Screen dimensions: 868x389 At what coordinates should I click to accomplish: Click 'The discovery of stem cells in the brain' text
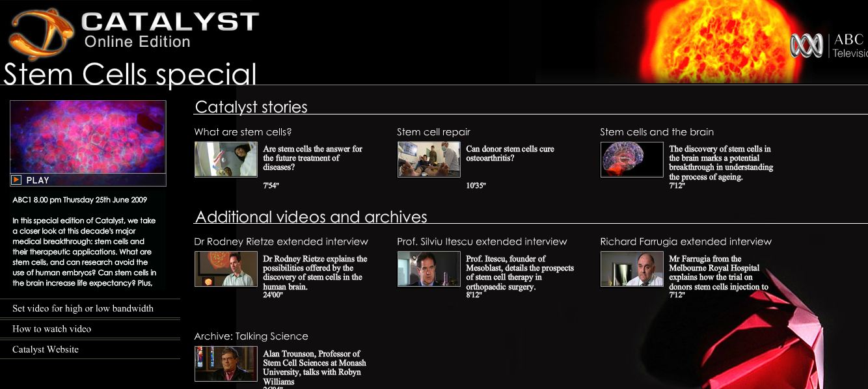pyautogui.click(x=721, y=163)
